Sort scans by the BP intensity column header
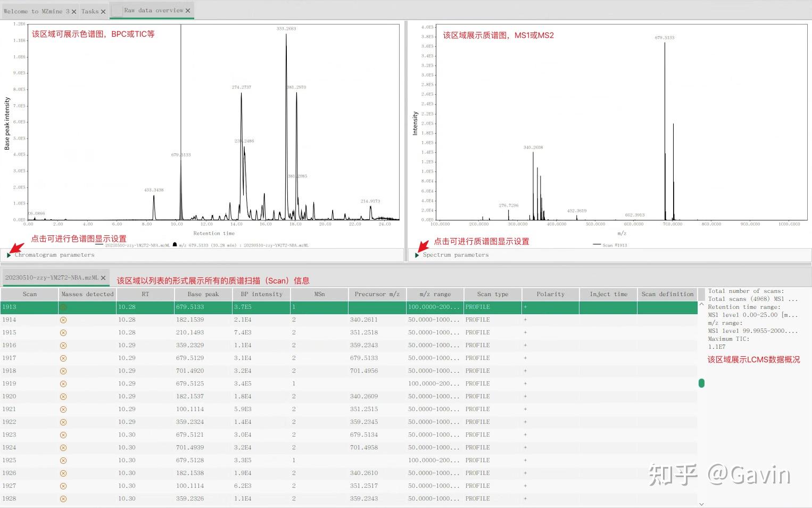This screenshot has height=508, width=812. pos(261,293)
